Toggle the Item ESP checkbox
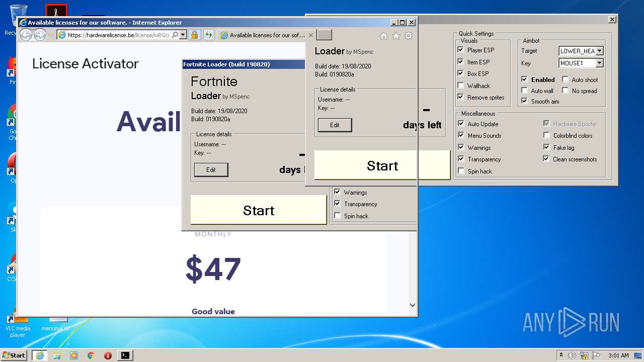 [x=460, y=62]
